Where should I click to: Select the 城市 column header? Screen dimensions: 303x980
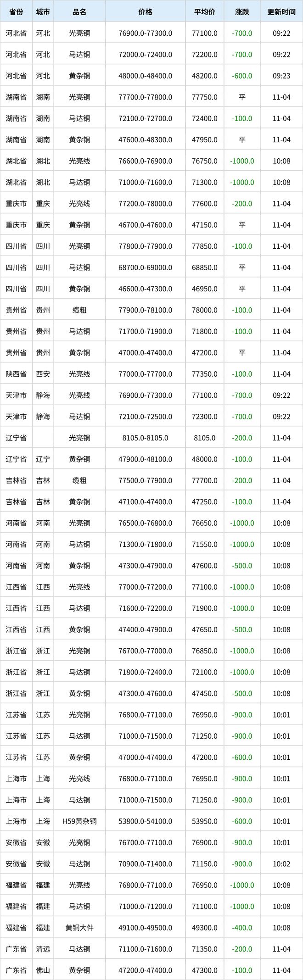(x=43, y=12)
